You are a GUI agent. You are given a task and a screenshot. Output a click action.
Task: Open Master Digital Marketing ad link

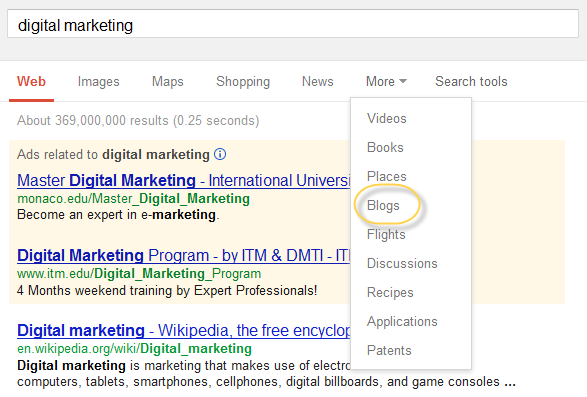183,181
